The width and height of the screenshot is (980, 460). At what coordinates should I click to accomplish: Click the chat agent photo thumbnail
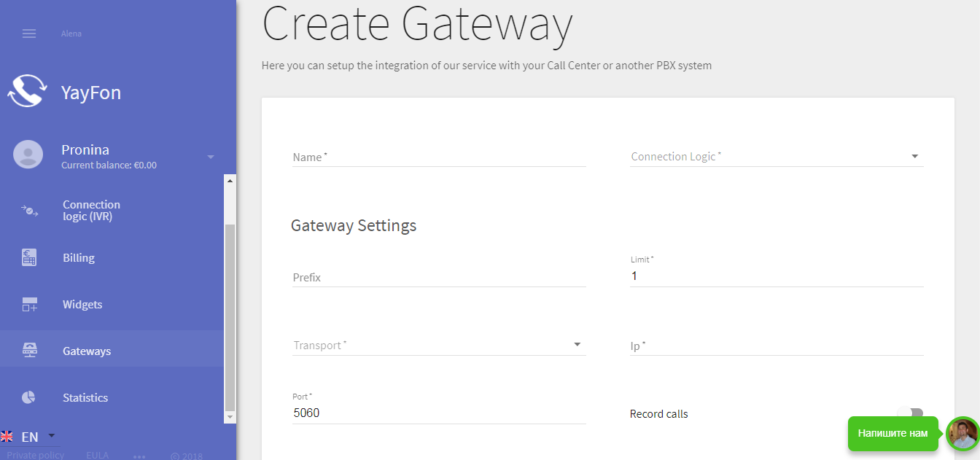[x=962, y=434]
